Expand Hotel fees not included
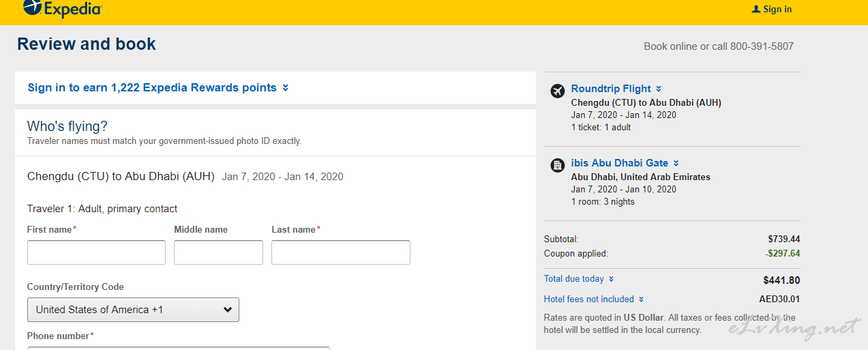This screenshot has height=350, width=868. click(594, 300)
